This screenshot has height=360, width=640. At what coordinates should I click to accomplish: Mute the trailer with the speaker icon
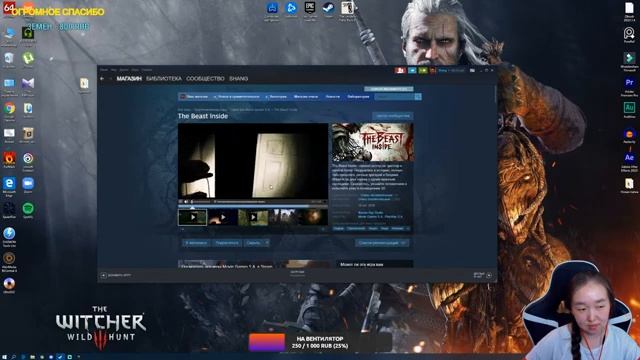pos(187,202)
